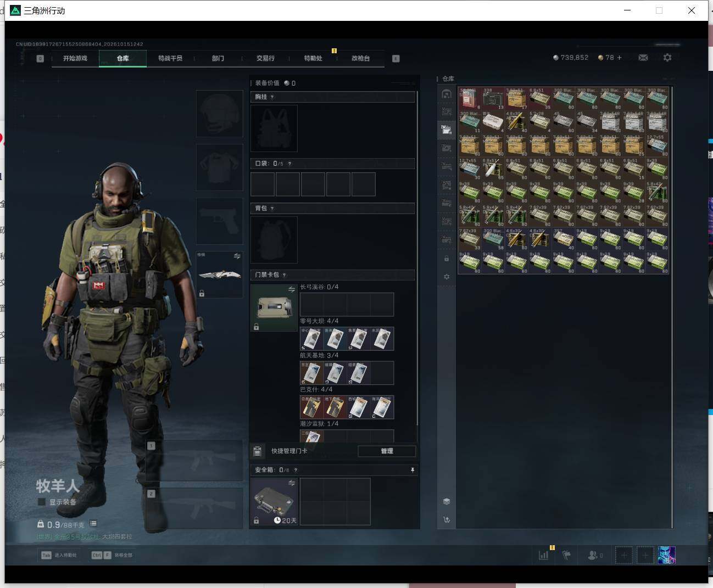
Task: Select the first warehouse home category icon
Action: click(x=447, y=94)
